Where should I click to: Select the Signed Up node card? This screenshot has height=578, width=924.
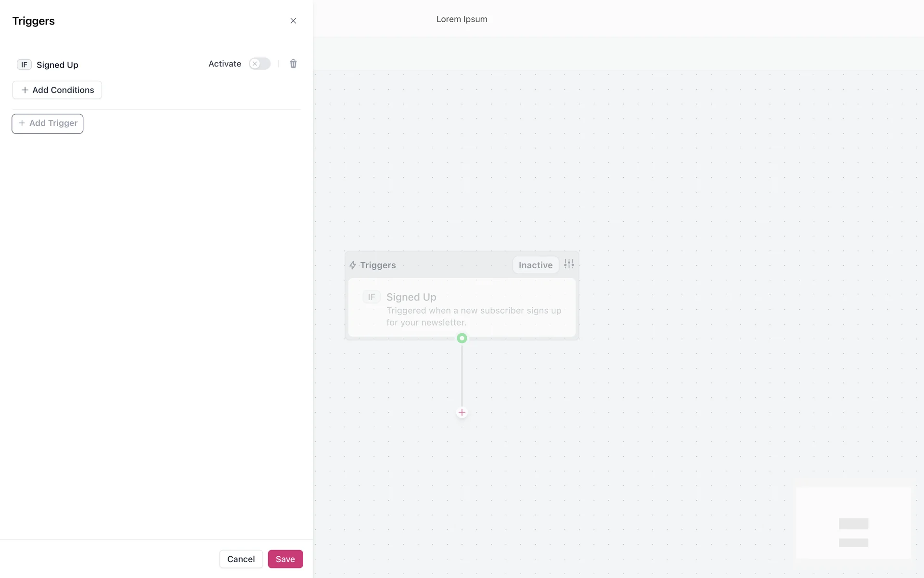(462, 307)
